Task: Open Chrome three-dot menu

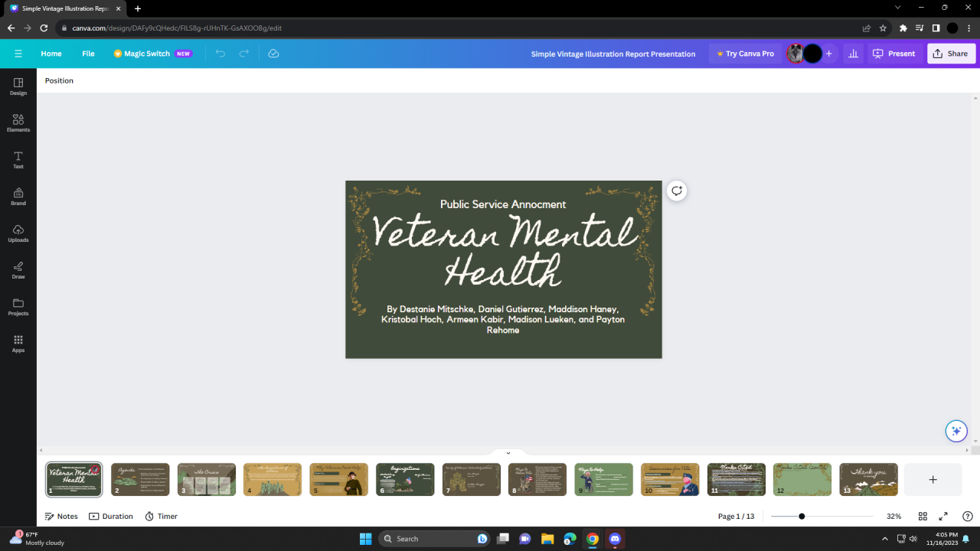Action: [969, 28]
